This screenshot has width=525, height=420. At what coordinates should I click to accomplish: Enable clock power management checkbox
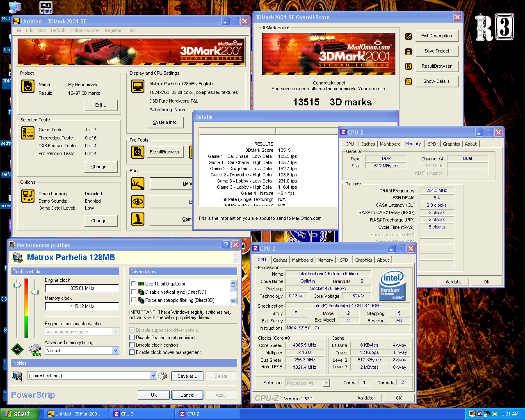[x=132, y=352]
